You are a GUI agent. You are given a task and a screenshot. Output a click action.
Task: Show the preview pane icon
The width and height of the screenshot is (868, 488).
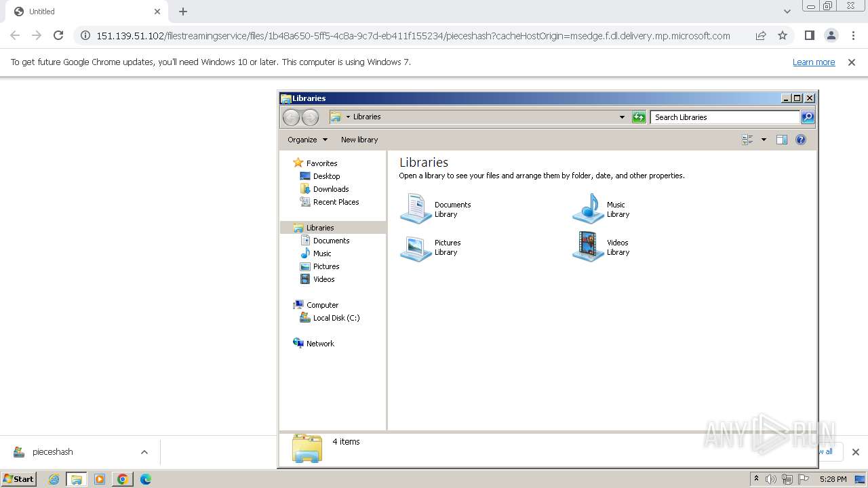point(782,140)
